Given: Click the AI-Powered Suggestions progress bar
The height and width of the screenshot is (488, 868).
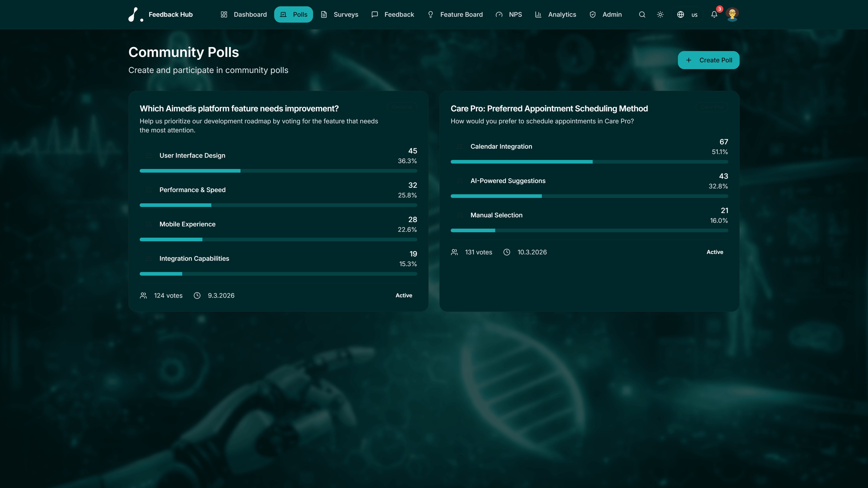Looking at the screenshot, I should [589, 196].
